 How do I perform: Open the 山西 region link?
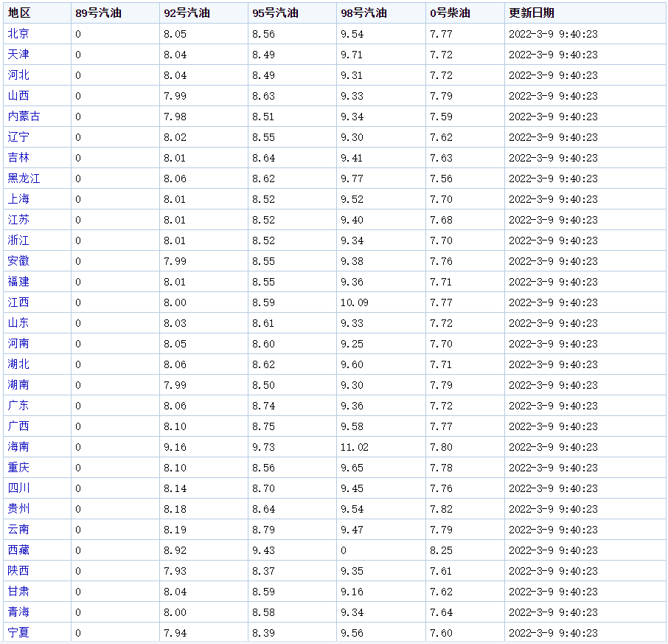click(x=18, y=96)
